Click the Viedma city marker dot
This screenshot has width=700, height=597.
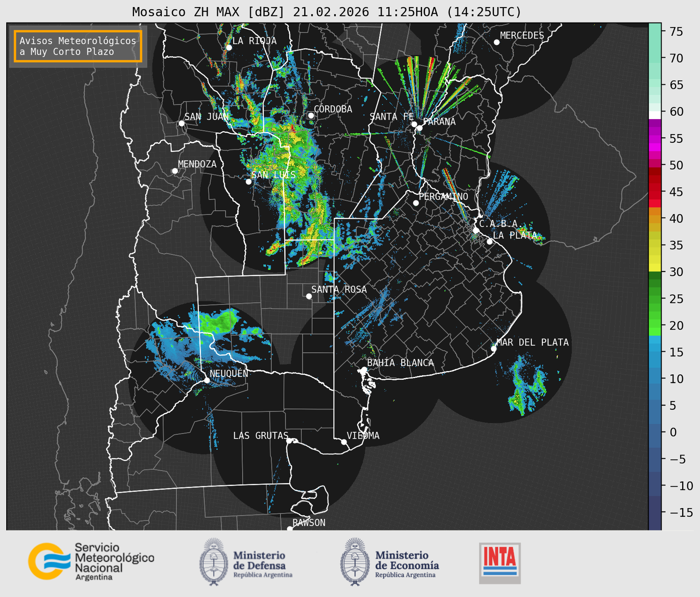point(344,442)
